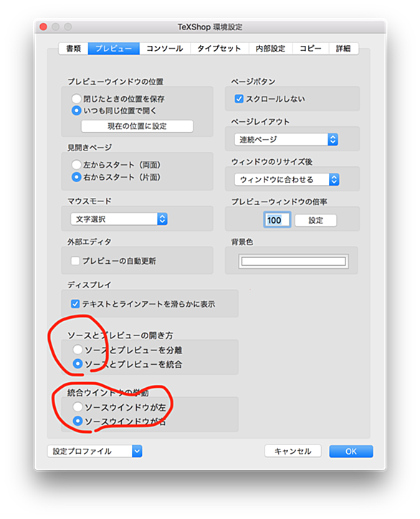Choose ソースウインドウが右 option
Screen dimensions: 420x519
point(77,421)
